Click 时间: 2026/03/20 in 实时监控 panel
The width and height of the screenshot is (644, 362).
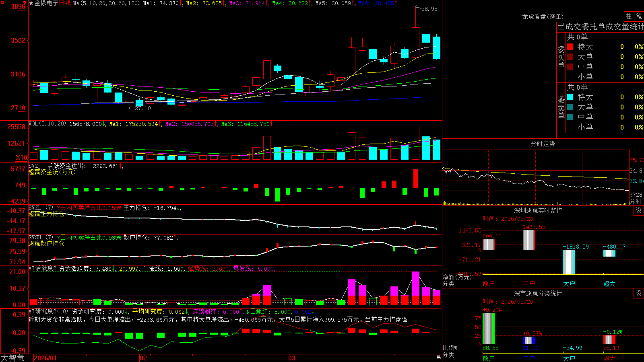508,219
